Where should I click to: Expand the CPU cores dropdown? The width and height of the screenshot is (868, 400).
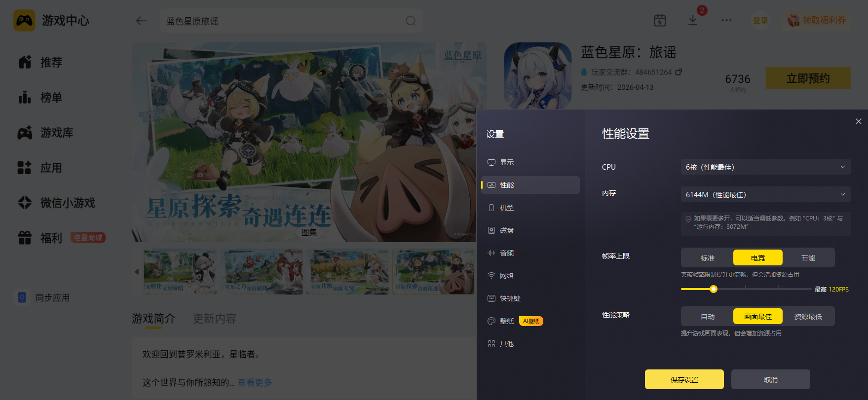[766, 167]
